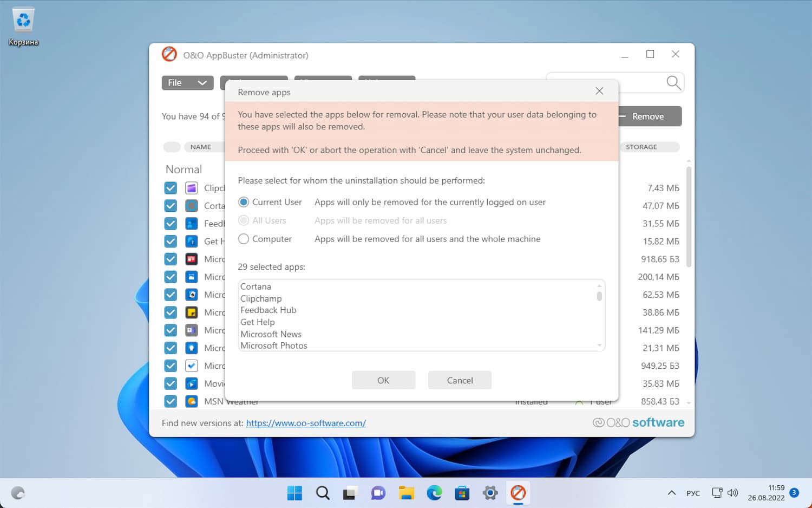Uncheck the checkbox in the 918,65 storage row
The width and height of the screenshot is (812, 508).
coord(171,259)
